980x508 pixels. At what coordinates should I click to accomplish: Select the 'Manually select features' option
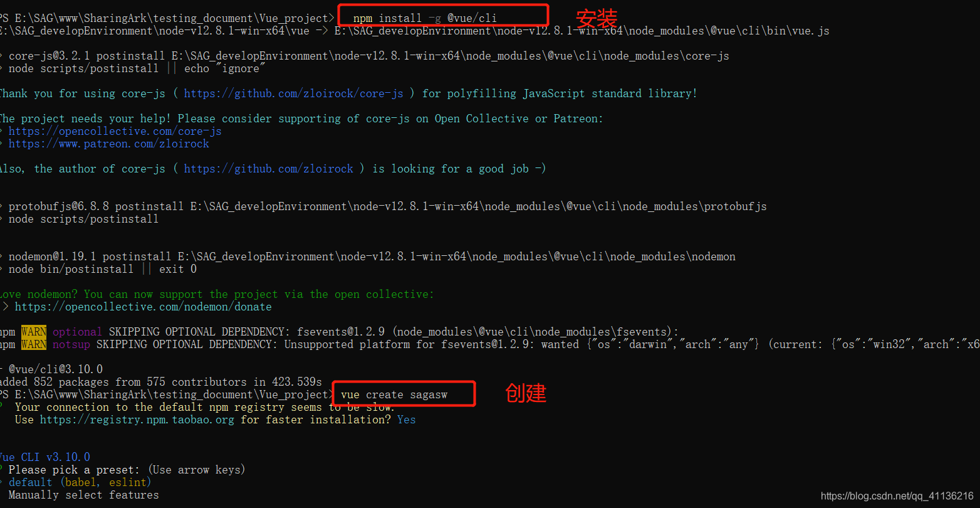click(x=83, y=495)
